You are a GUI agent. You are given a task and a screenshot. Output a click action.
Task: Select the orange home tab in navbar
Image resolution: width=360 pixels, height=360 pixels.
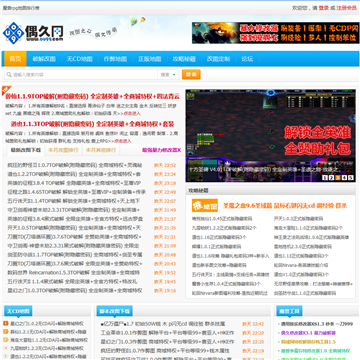click(15, 59)
